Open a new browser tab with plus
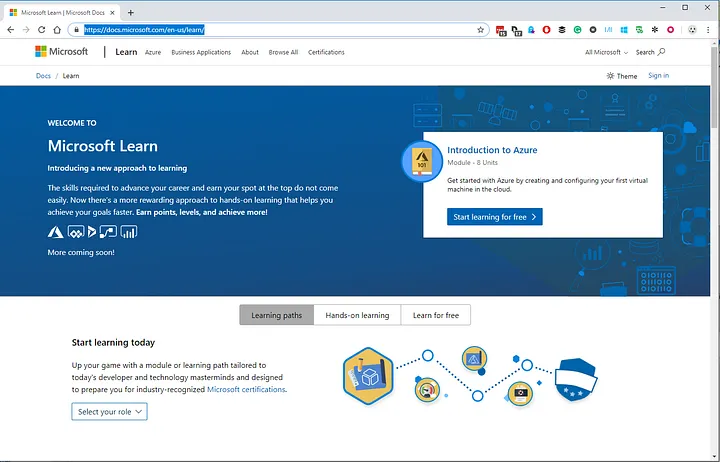Image resolution: width=720 pixels, height=462 pixels. pyautogui.click(x=131, y=12)
